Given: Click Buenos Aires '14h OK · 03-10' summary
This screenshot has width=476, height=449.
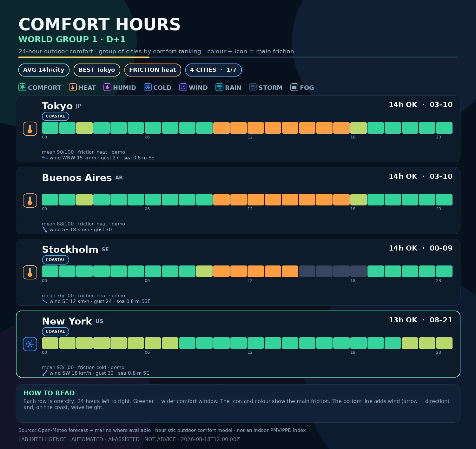Looking at the screenshot, I should point(421,177).
